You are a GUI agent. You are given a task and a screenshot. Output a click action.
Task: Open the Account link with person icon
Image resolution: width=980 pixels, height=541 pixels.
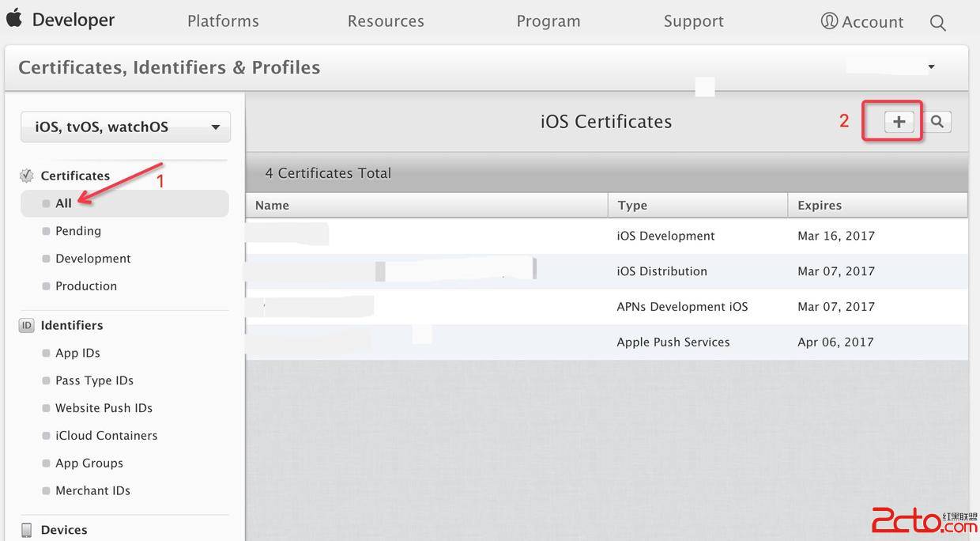tap(862, 21)
